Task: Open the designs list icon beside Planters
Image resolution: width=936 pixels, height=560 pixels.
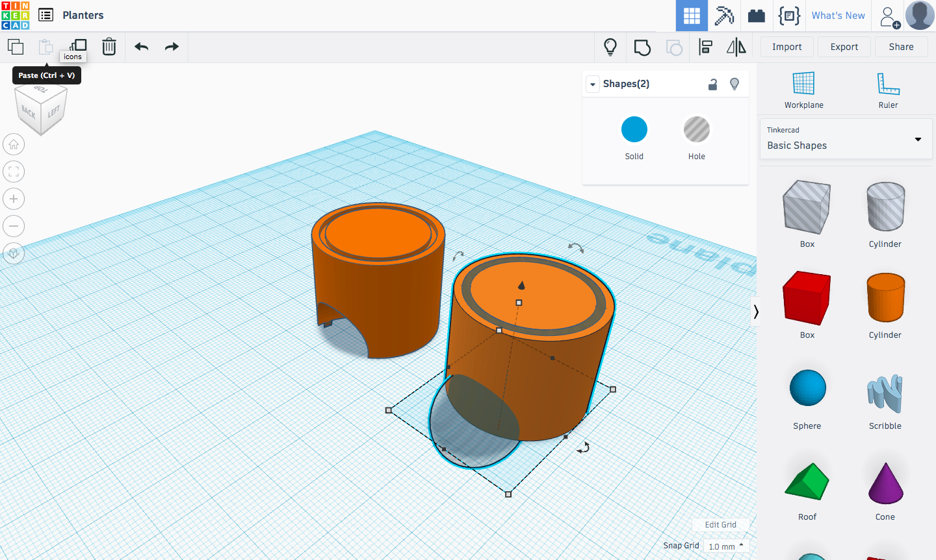Action: point(45,15)
